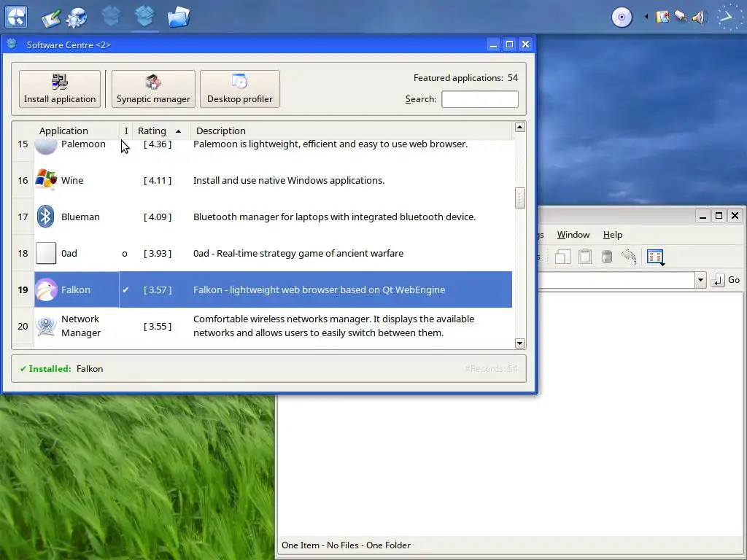
Task: Click the Description column header
Action: (352, 131)
